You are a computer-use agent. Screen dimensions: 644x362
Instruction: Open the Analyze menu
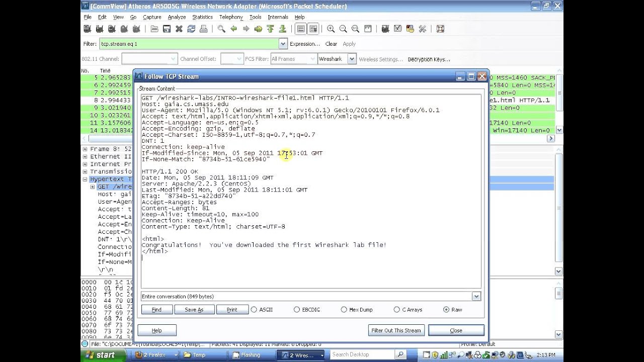177,17
